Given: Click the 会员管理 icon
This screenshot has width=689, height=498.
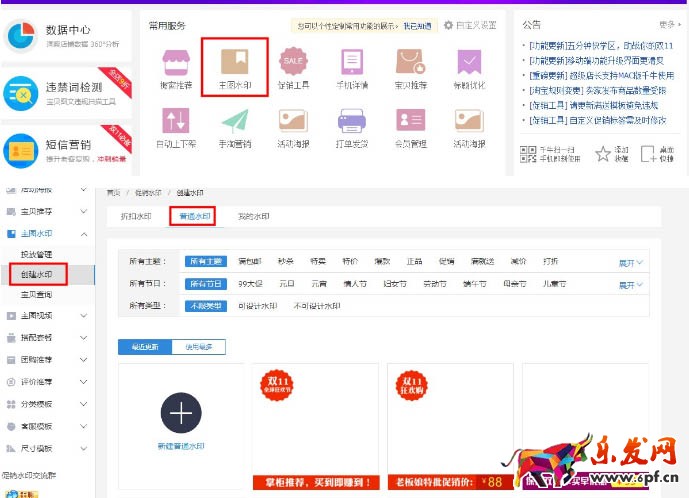Looking at the screenshot, I should pos(411,121).
